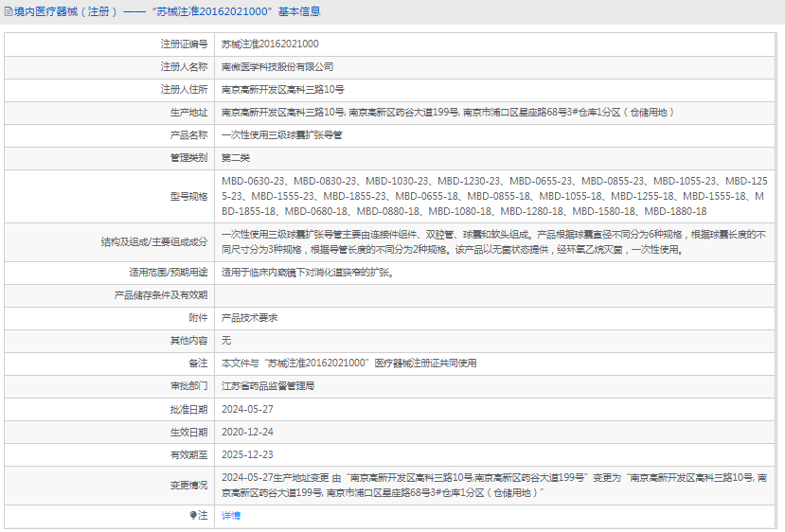Click the 无 value in 其他内容 row
This screenshot has height=532, width=785.
pos(226,341)
